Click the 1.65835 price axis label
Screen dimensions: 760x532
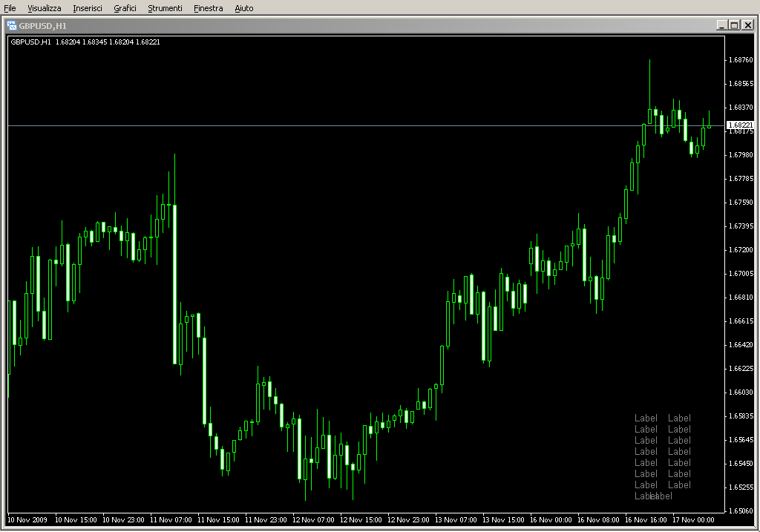[x=741, y=416]
